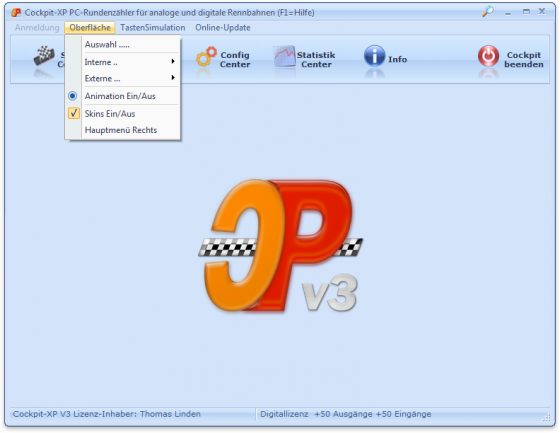Viewport: 560px width, 433px height.
Task: Collapse the open Oberfläche menu
Action: tap(90, 28)
